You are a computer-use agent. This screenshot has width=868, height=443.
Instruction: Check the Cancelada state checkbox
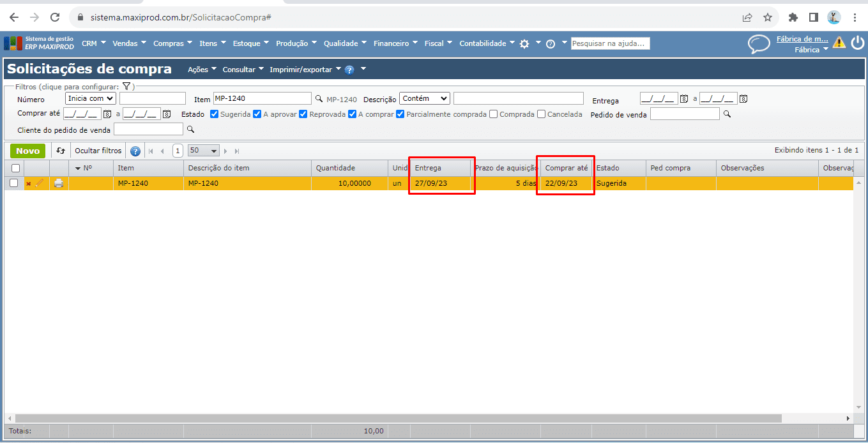click(x=542, y=114)
